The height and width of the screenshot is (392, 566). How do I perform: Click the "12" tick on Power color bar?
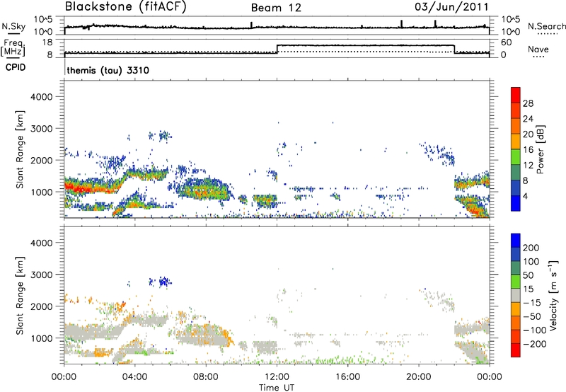(528, 166)
